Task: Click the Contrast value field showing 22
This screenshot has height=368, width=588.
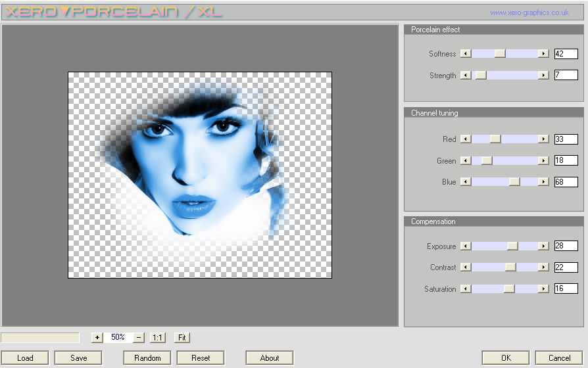Action: click(x=566, y=267)
